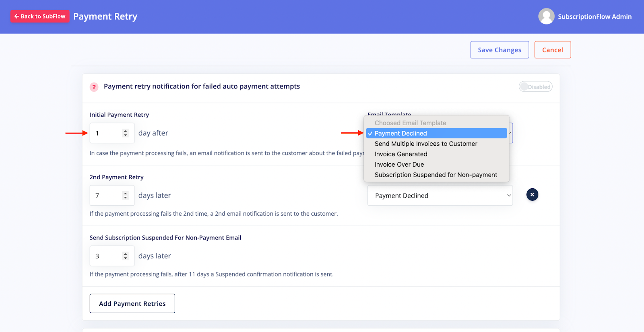Viewport: 644px width, 332px height.
Task: Pick the Invoice Over Due template
Action: point(436,165)
